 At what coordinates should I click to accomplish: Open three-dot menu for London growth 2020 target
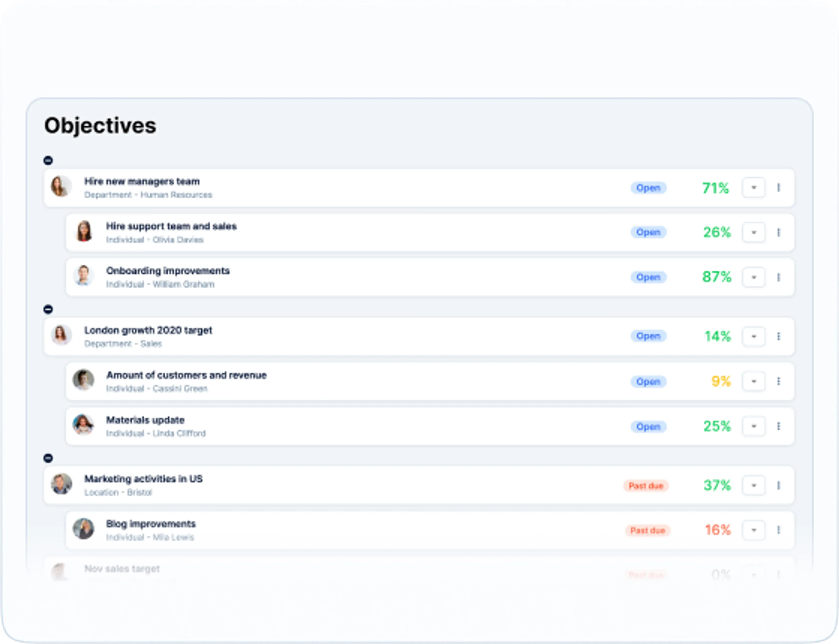(778, 337)
